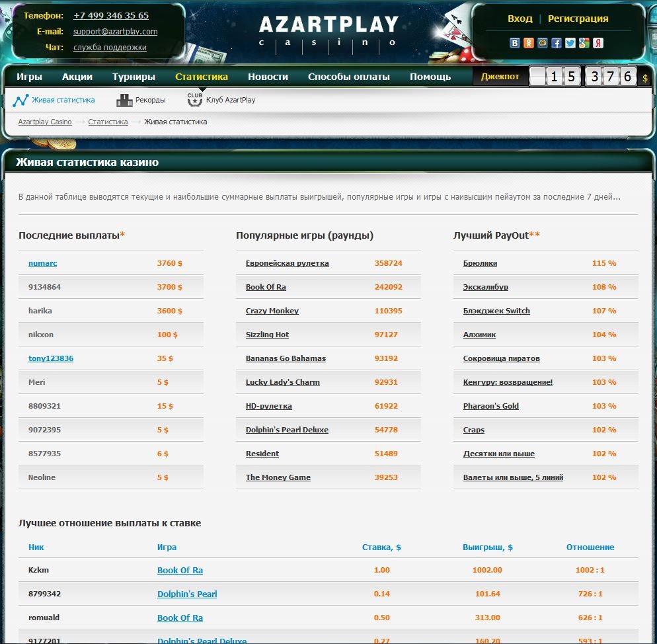The width and height of the screenshot is (657, 644).
Task: Open Десятки или выше link
Action: tap(498, 454)
